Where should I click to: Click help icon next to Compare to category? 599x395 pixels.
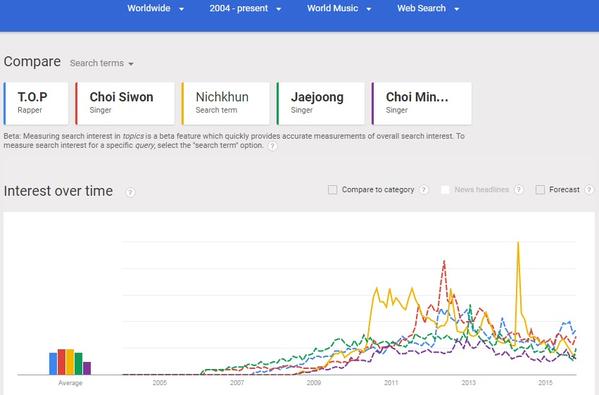coord(424,189)
